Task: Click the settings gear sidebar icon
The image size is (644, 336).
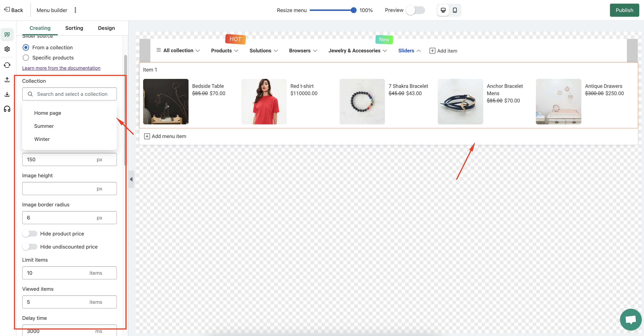Action: coord(7,49)
